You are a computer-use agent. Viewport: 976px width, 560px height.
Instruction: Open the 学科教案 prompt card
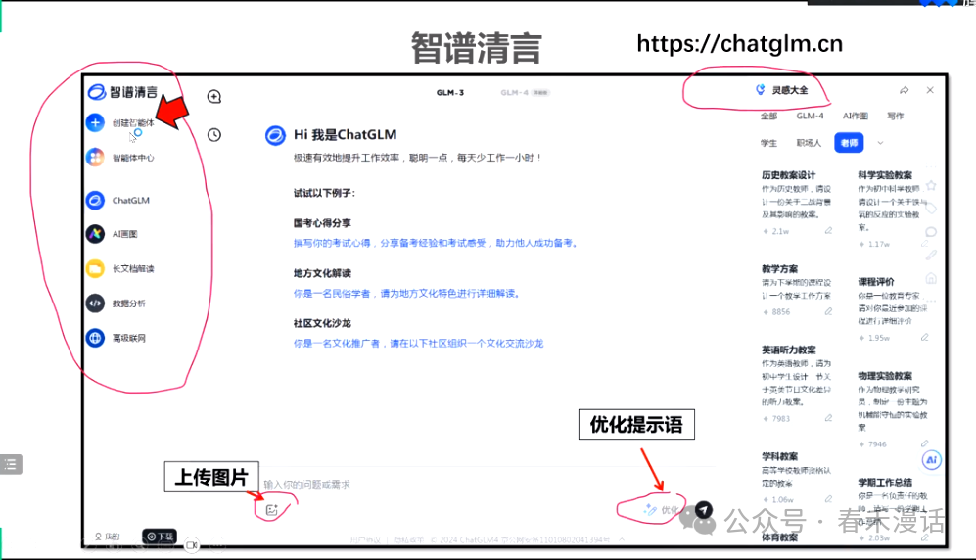click(x=798, y=478)
